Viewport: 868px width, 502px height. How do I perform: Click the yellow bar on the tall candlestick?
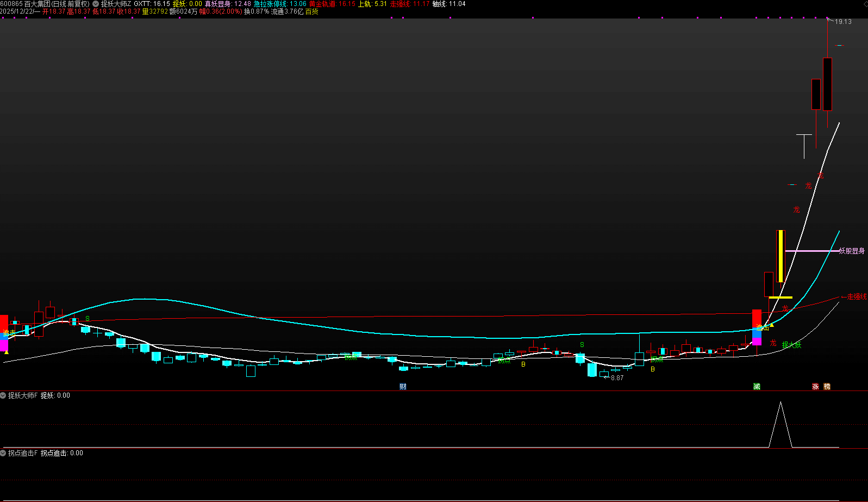point(781,256)
